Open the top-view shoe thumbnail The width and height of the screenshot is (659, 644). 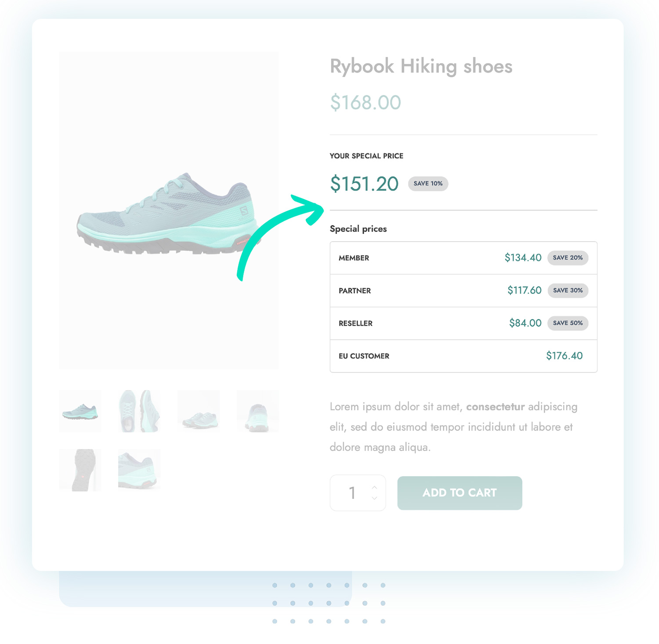tap(139, 411)
